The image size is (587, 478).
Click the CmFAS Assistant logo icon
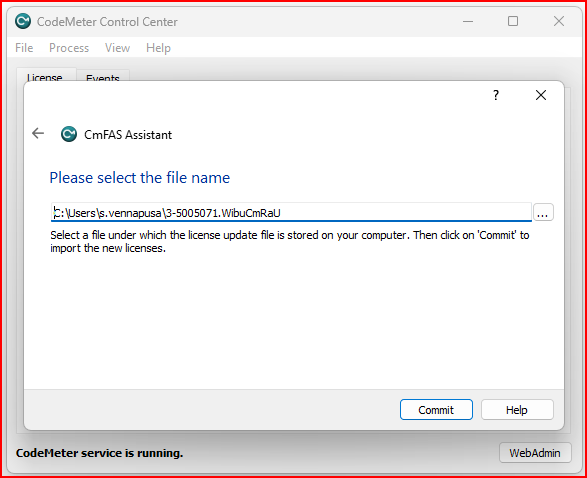69,134
